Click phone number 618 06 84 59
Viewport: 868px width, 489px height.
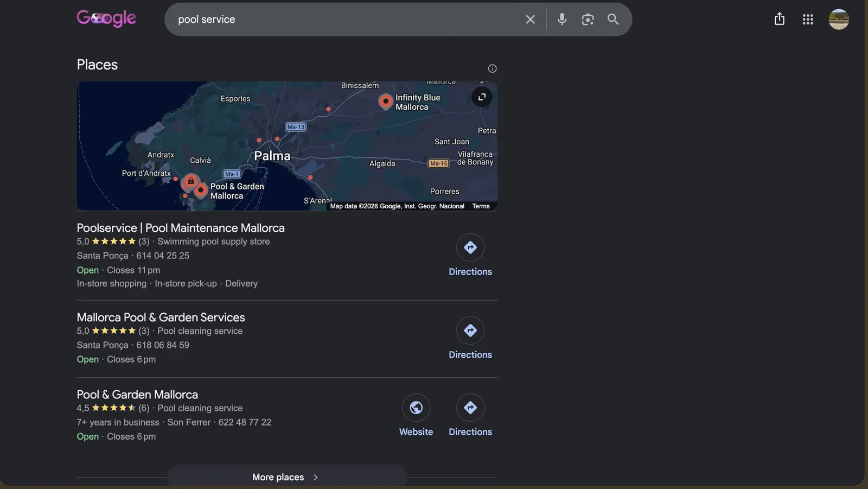[x=163, y=345]
